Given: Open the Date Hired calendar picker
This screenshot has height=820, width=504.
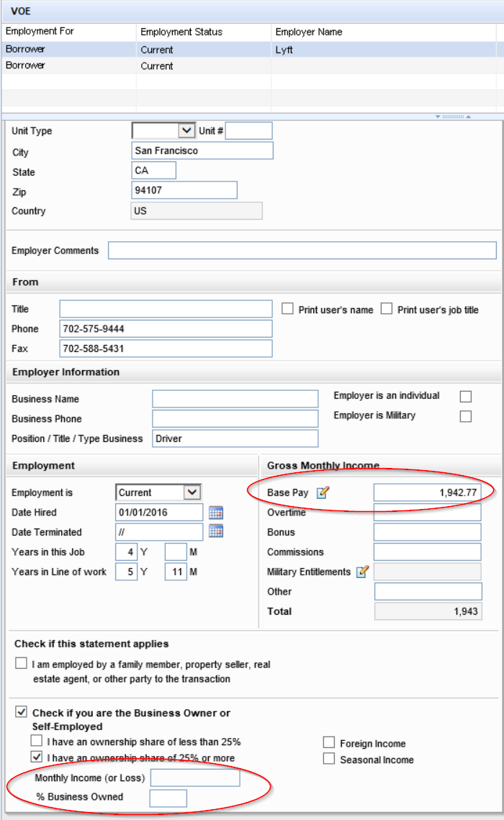Looking at the screenshot, I should (216, 513).
